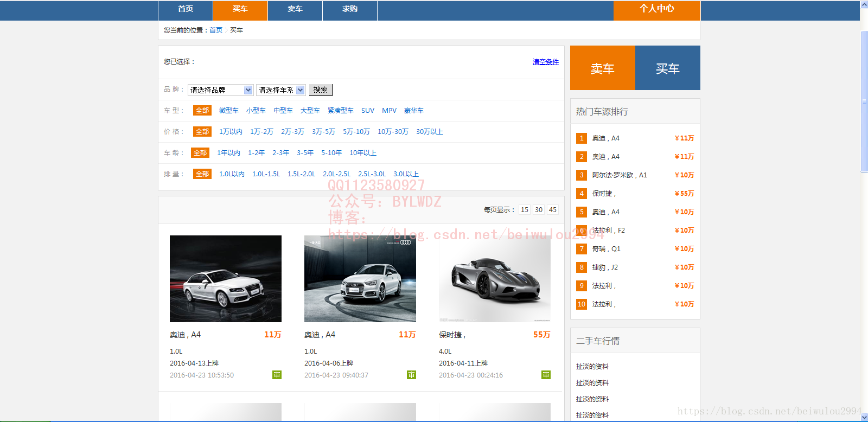Image resolution: width=868 pixels, height=422 pixels.
Task: Open ranking item 2 奥迪 A4
Action: 606,157
